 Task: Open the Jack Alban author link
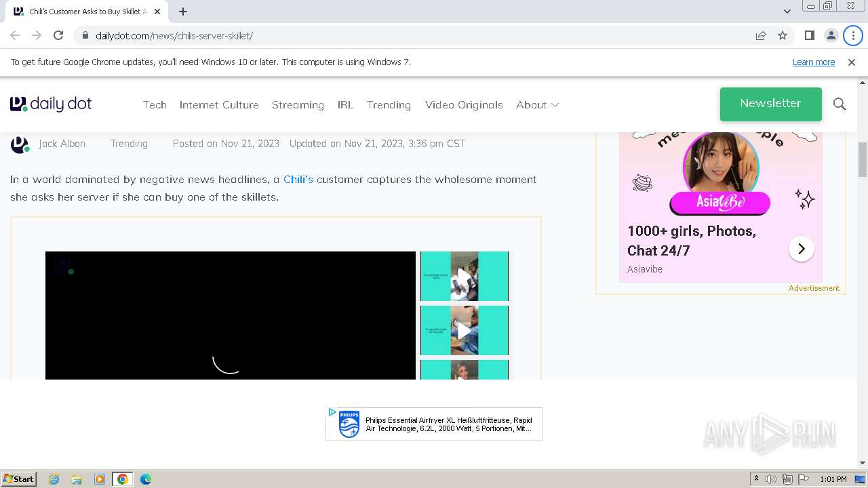coord(62,144)
